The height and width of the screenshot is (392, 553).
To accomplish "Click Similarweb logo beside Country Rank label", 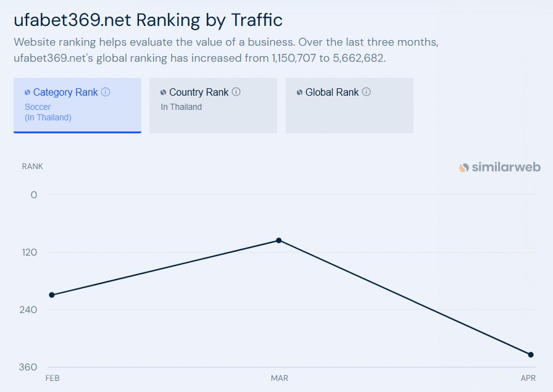I will (x=163, y=93).
